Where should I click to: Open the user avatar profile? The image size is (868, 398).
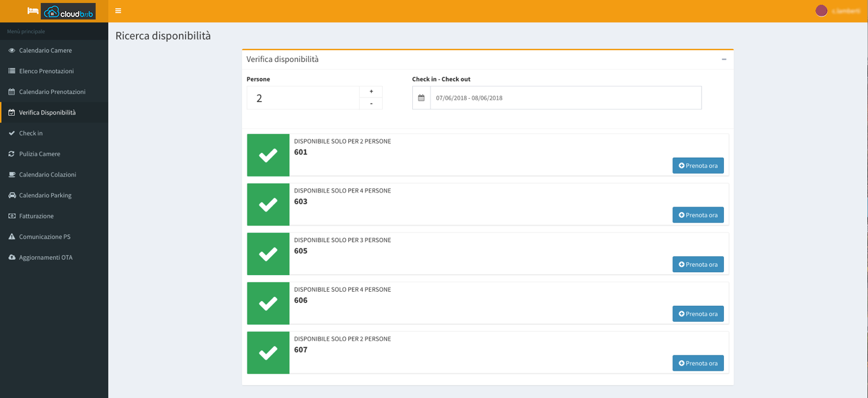click(x=821, y=11)
